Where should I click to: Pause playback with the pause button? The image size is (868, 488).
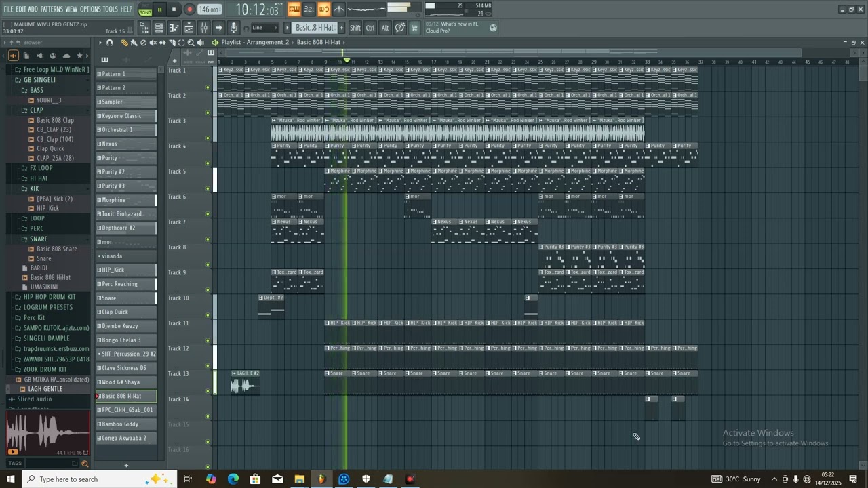click(x=159, y=9)
